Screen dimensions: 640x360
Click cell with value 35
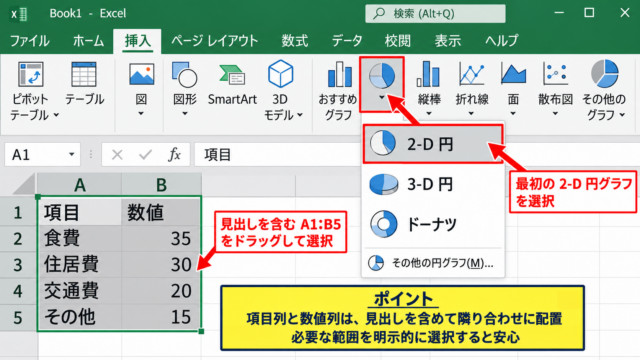(161, 238)
